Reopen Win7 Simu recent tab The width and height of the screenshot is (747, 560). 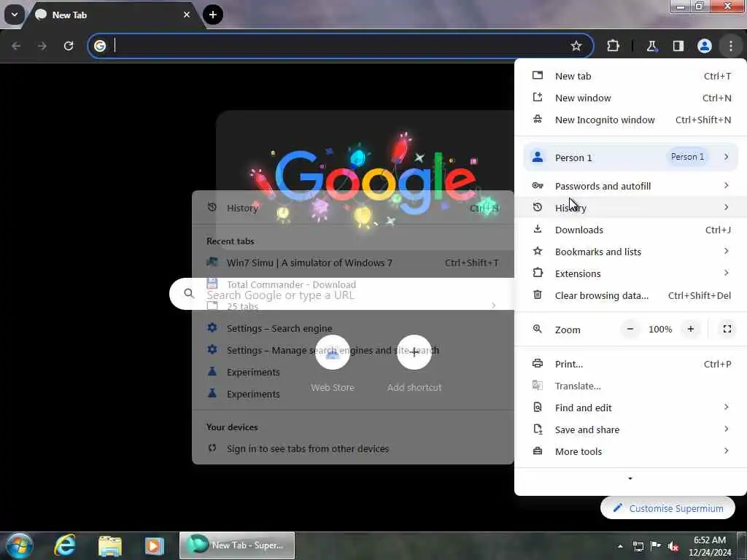(x=352, y=262)
